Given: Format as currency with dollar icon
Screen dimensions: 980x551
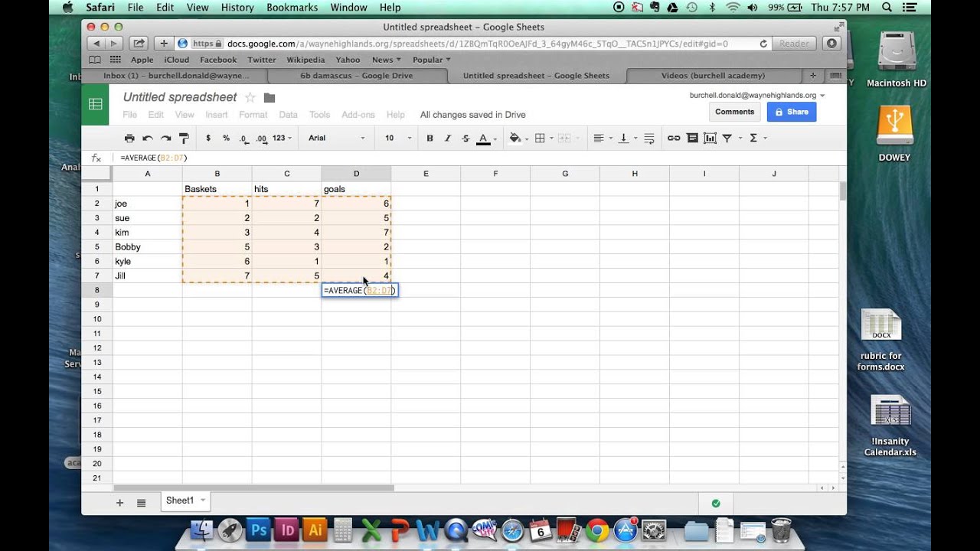Looking at the screenshot, I should click(x=208, y=139).
